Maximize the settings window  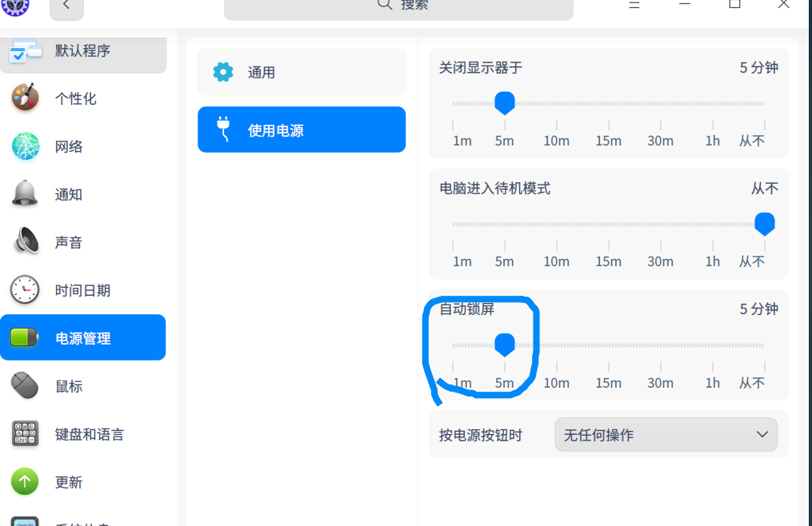click(734, 5)
